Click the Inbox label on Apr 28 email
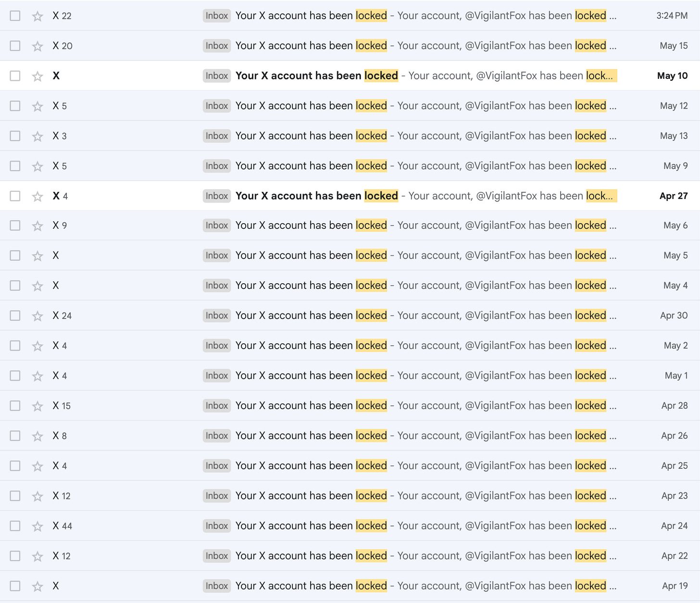The width and height of the screenshot is (700, 603). [217, 406]
